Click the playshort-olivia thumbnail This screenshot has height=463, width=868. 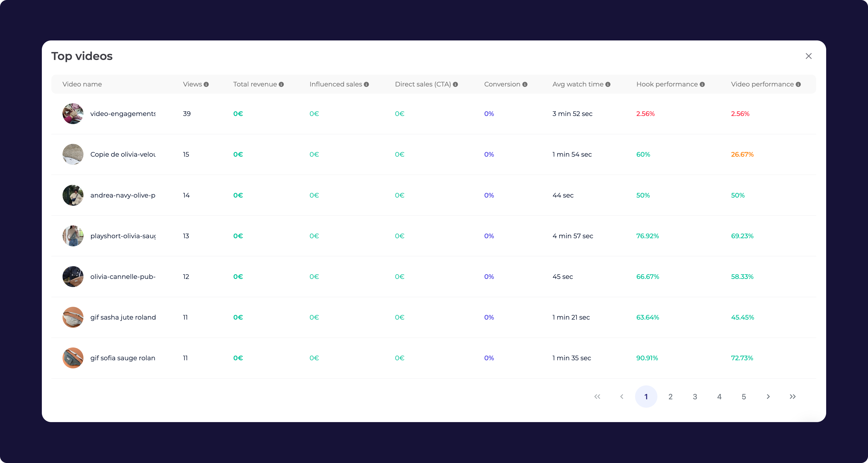[73, 236]
